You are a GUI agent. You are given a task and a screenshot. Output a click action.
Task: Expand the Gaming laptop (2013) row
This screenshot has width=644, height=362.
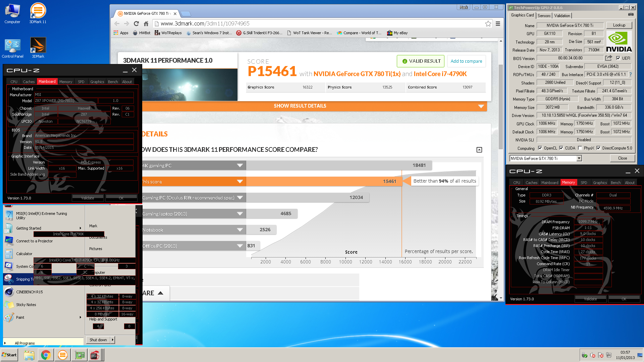240,214
